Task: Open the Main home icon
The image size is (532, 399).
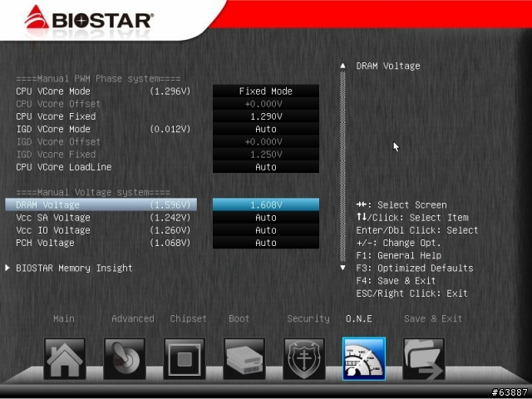Action: 65,358
